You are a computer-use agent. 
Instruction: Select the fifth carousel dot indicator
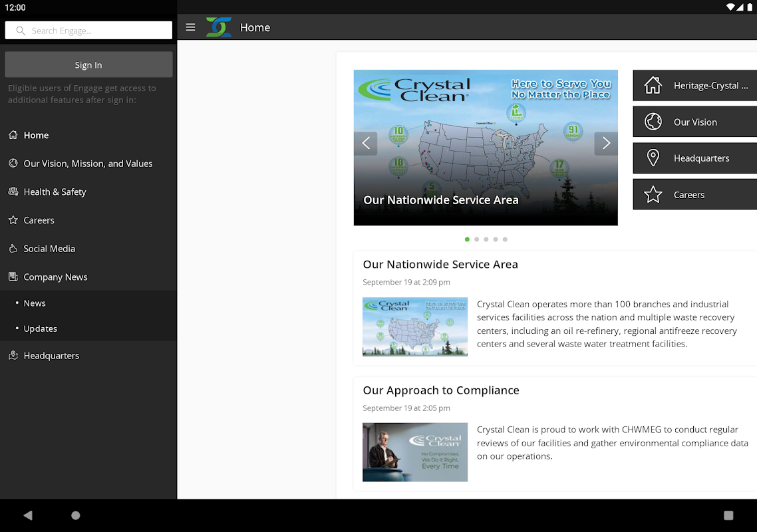tap(505, 239)
